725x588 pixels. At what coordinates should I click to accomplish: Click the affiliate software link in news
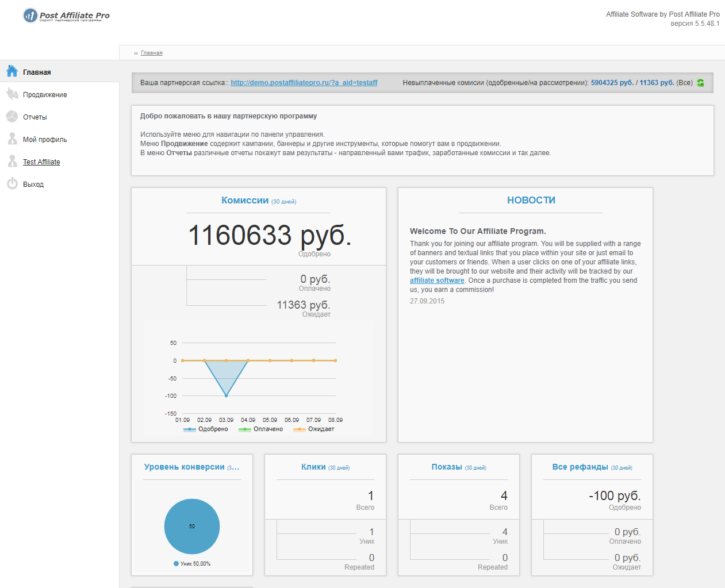[x=436, y=280]
